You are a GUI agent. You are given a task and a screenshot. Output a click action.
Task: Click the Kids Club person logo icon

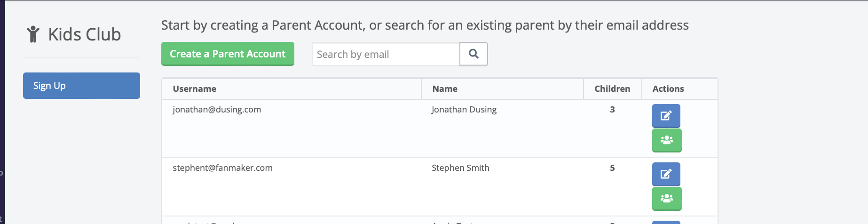coord(33,34)
